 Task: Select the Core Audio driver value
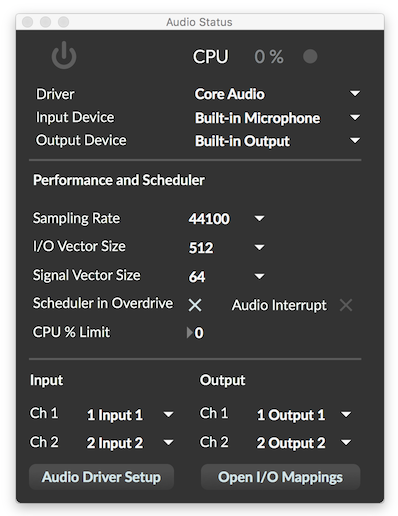pyautogui.click(x=230, y=94)
